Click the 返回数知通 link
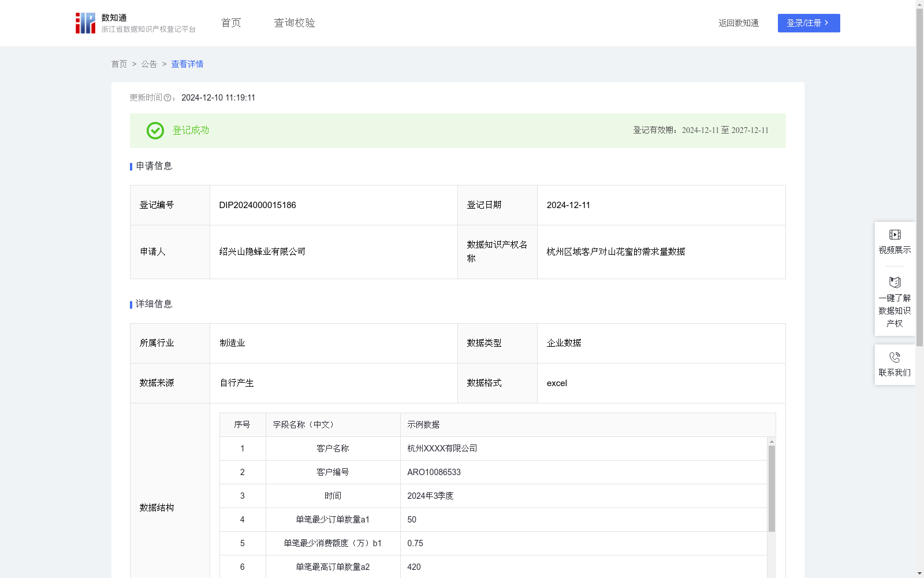 click(739, 23)
